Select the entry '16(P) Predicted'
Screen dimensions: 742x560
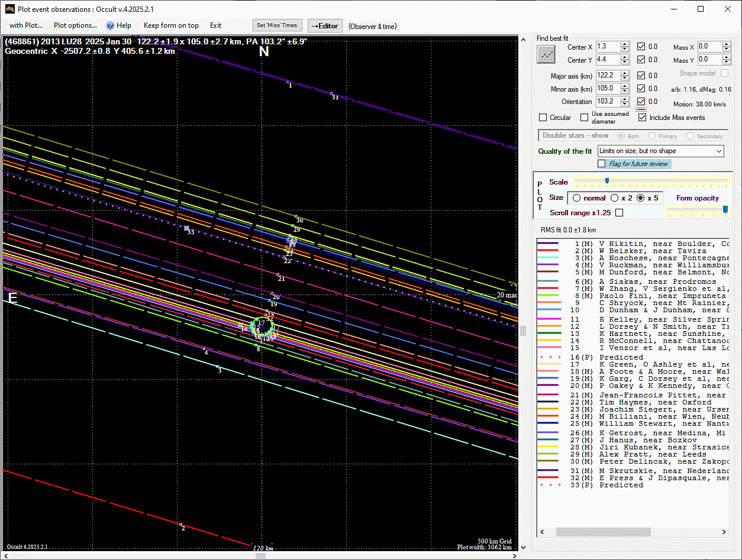tap(633, 357)
